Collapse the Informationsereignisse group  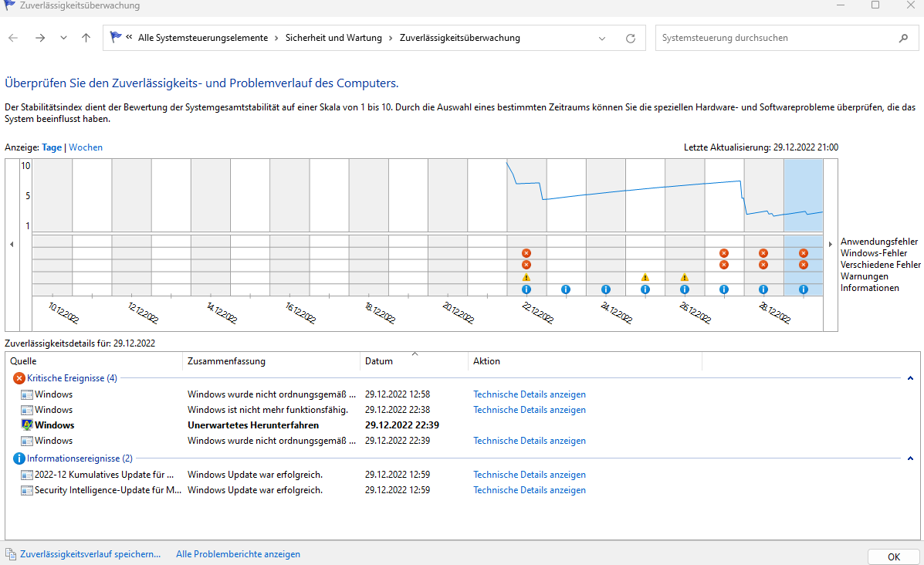pyautogui.click(x=910, y=458)
